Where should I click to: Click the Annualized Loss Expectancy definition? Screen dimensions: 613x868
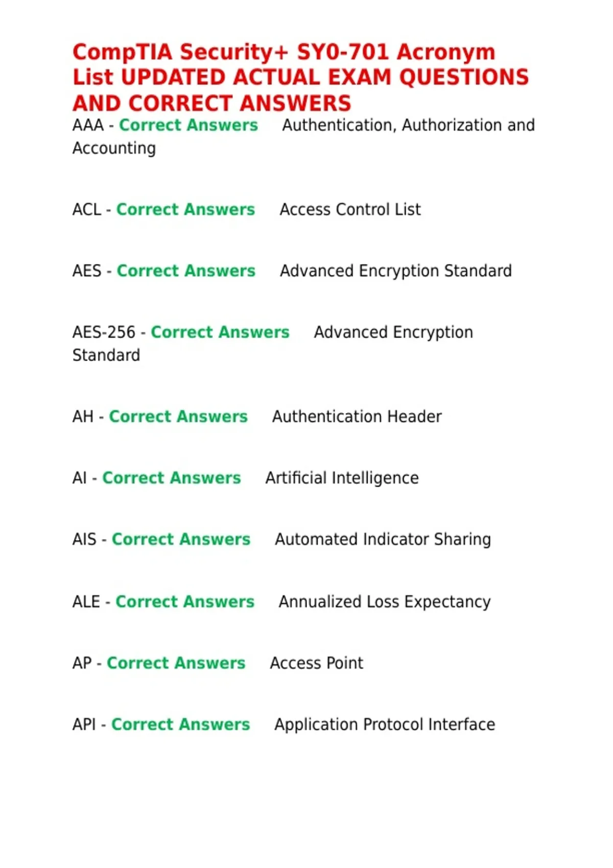coord(384,602)
